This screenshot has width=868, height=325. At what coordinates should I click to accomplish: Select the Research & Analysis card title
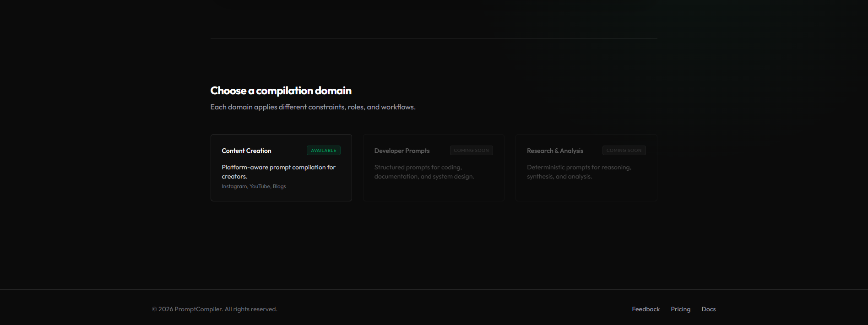pos(554,151)
